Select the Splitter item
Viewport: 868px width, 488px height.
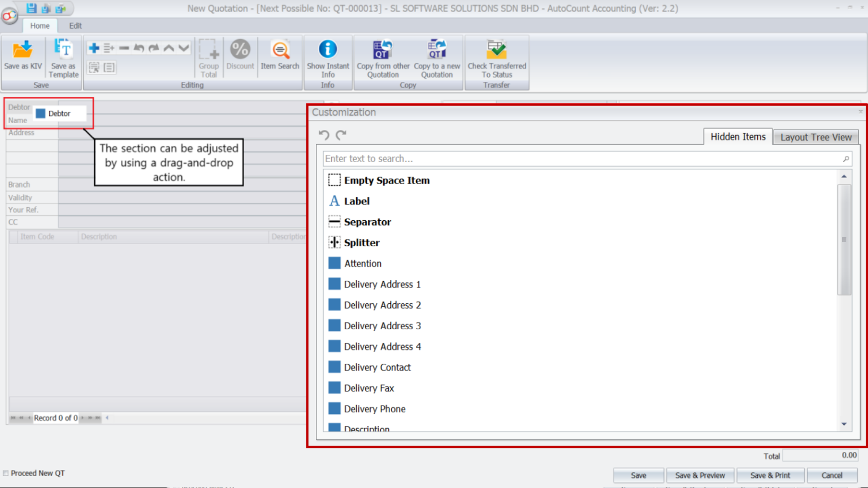tap(354, 243)
